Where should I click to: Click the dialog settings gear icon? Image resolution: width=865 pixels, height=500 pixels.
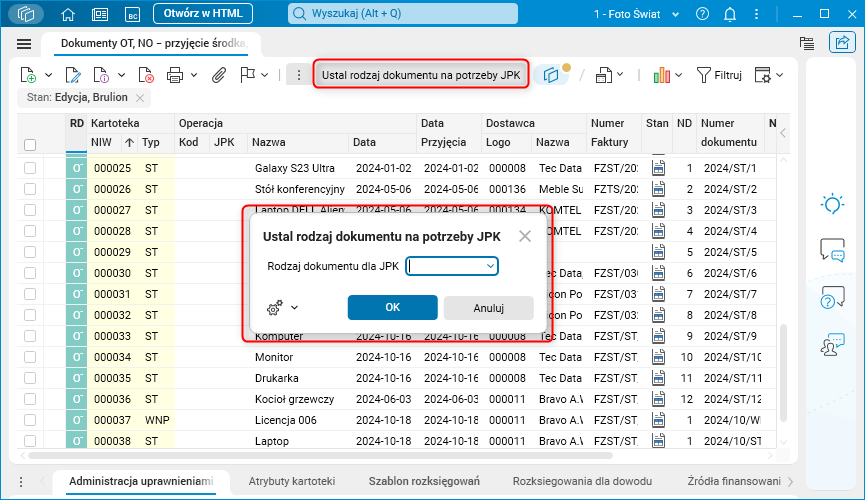click(275, 307)
